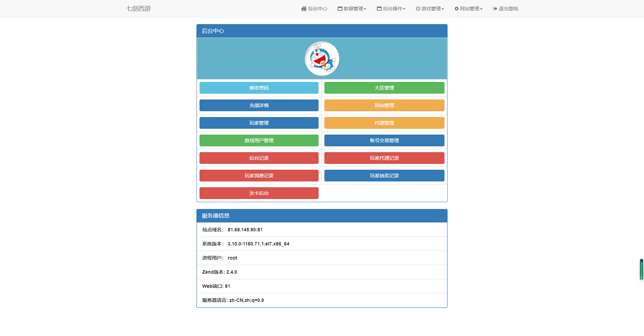The width and height of the screenshot is (644, 336).
Task: Open the 七剑西游 brand link
Action: [x=138, y=9]
